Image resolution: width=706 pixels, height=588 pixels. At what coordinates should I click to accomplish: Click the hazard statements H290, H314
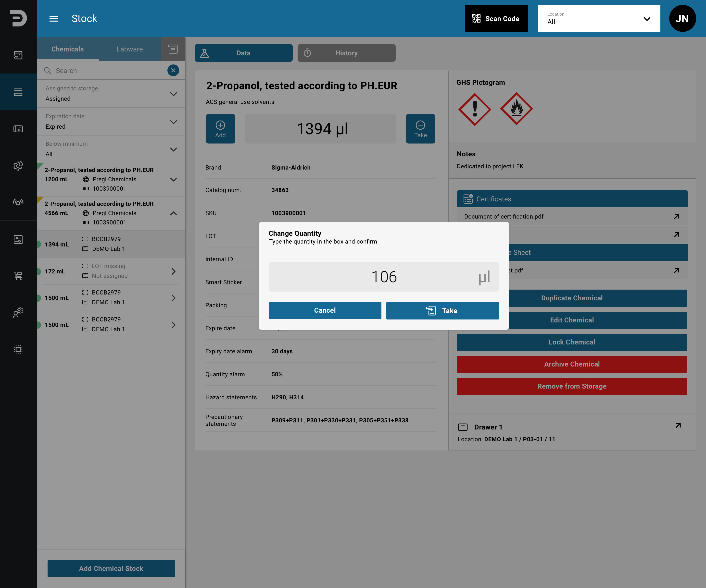click(288, 397)
